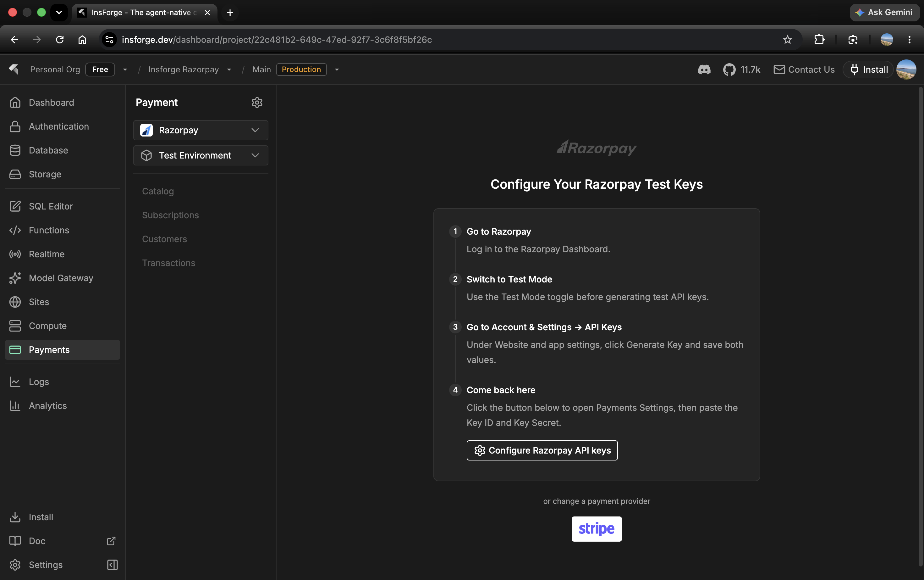Click 'Go to Razorpay' step heading
924x580 pixels.
tap(498, 231)
